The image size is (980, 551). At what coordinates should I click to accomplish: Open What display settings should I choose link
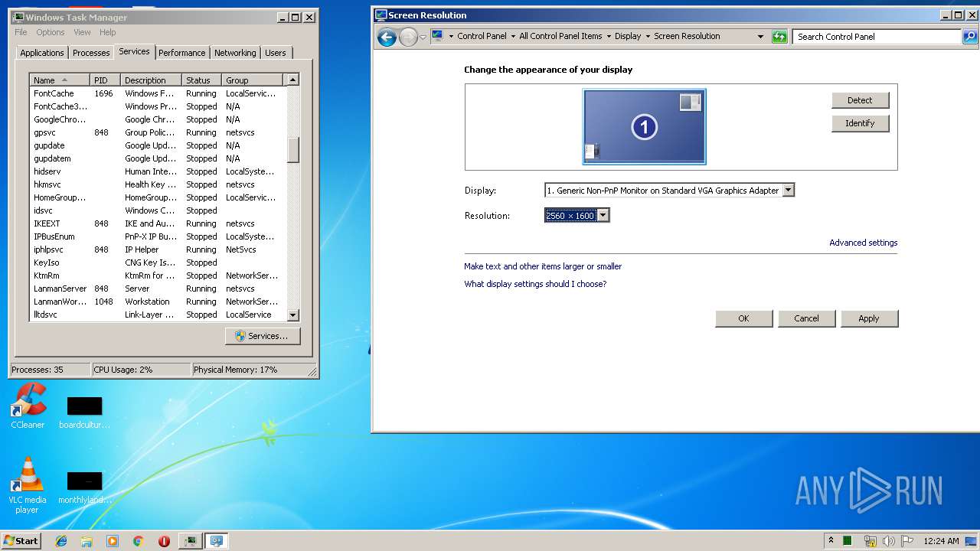[535, 284]
